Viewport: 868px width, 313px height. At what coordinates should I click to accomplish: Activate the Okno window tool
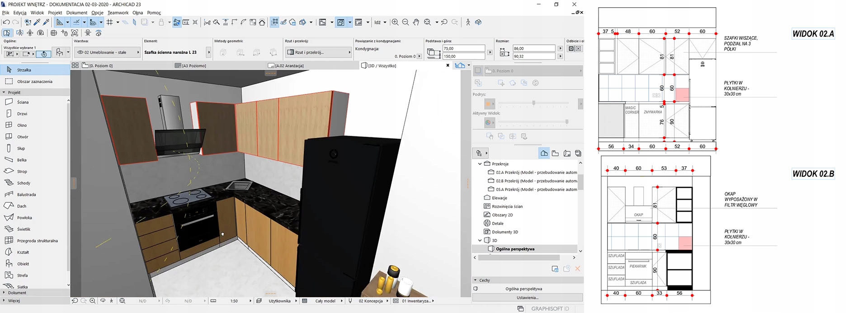(22, 125)
